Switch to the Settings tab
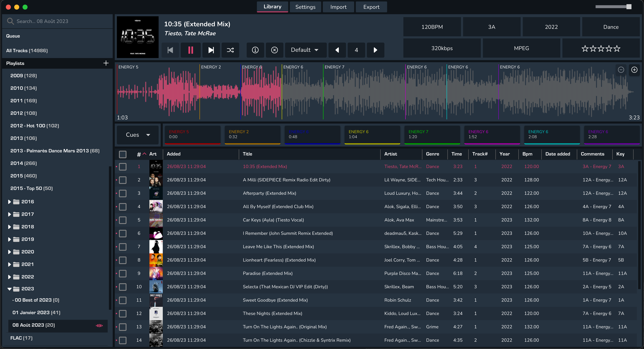 [305, 7]
